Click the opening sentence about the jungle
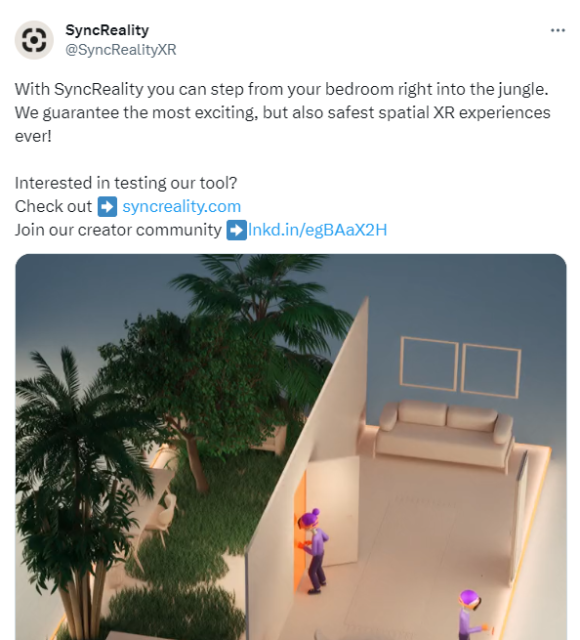Image resolution: width=580 pixels, height=640 pixels. [x=281, y=89]
